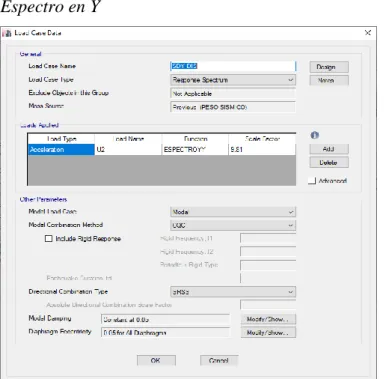Click the Scale Factor column header
Screen dimensions: 386x379
(262, 139)
